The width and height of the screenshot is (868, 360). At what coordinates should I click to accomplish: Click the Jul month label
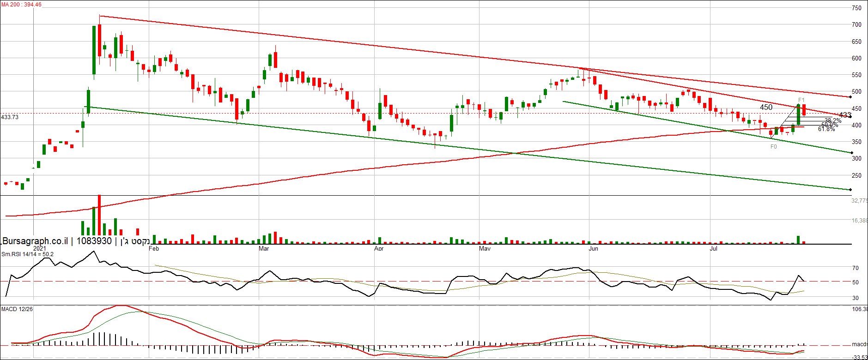click(x=713, y=249)
